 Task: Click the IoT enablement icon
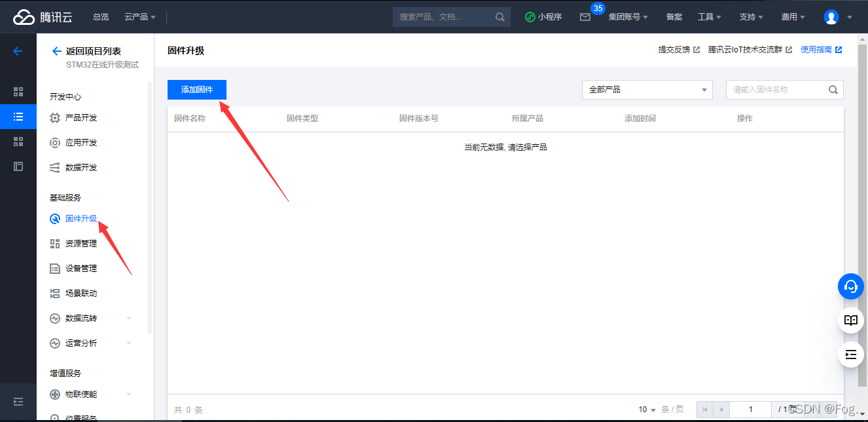[x=55, y=394]
